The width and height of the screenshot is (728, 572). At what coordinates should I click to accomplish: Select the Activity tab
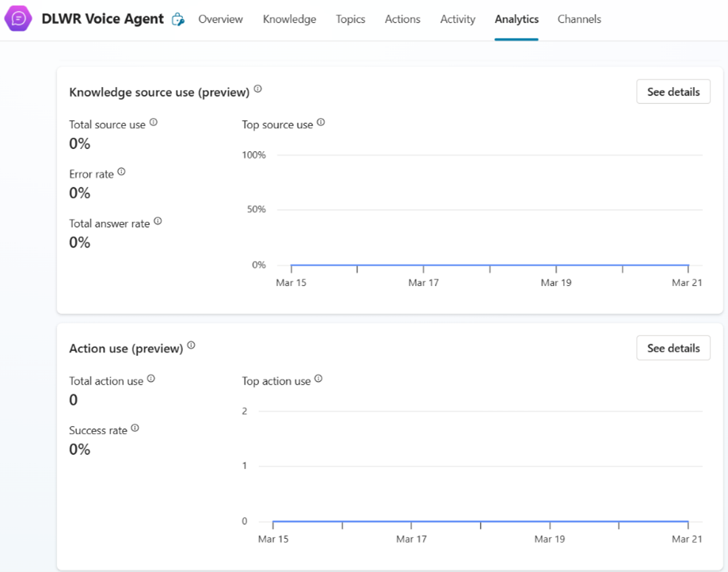(x=458, y=19)
